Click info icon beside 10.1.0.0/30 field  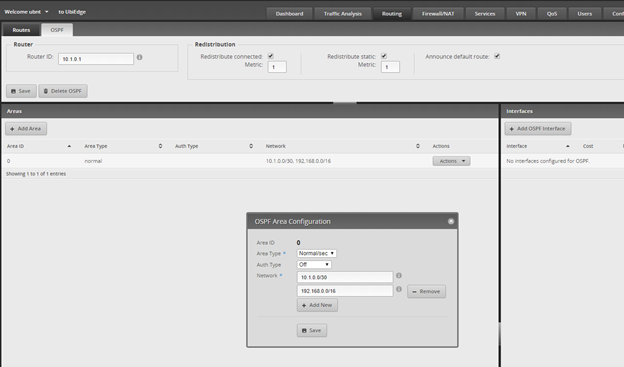click(x=399, y=275)
